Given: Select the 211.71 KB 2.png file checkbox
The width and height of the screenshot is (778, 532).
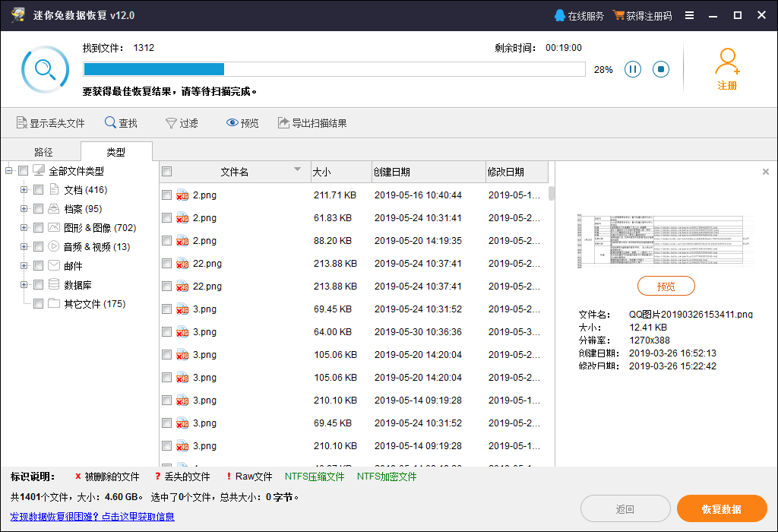Looking at the screenshot, I should coord(166,195).
